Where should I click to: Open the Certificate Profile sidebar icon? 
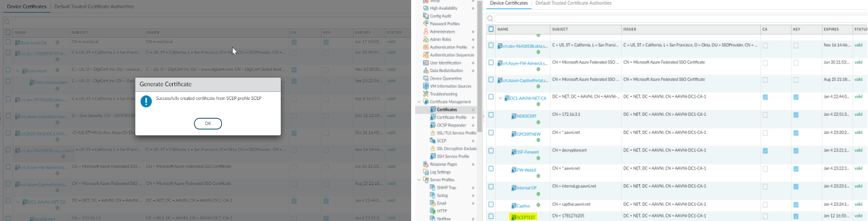coord(433,117)
